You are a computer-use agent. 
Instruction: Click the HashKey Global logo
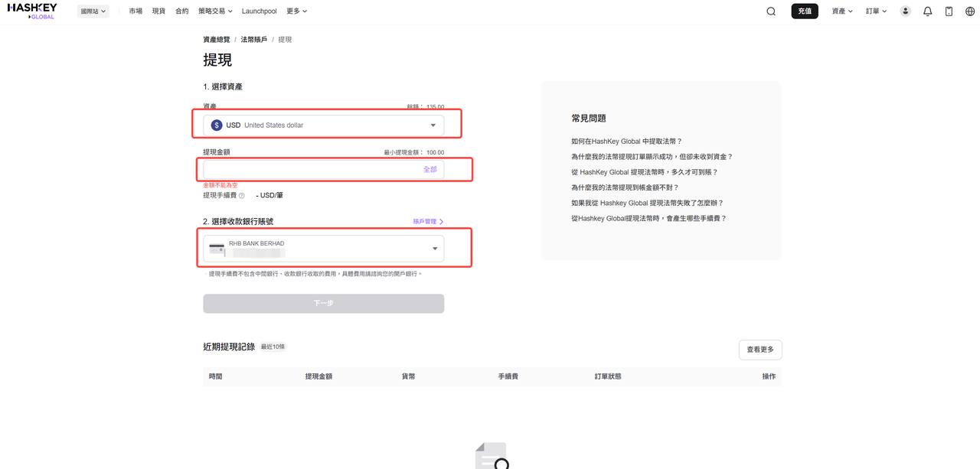tap(32, 11)
